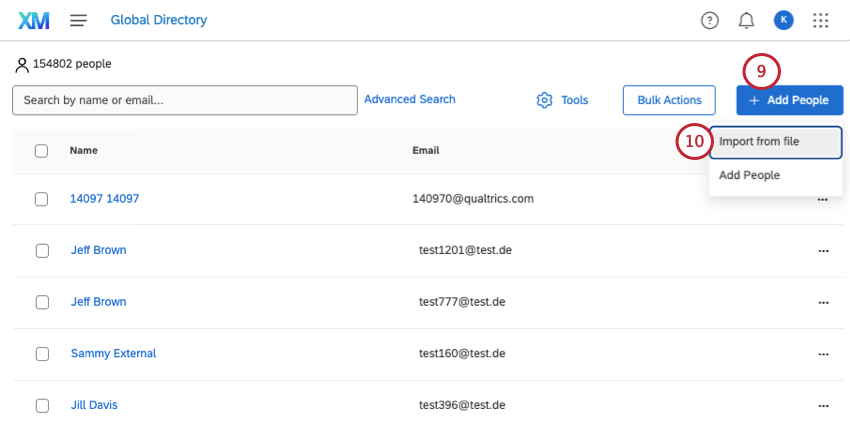
Task: Click the search by name or email field
Action: tap(185, 100)
